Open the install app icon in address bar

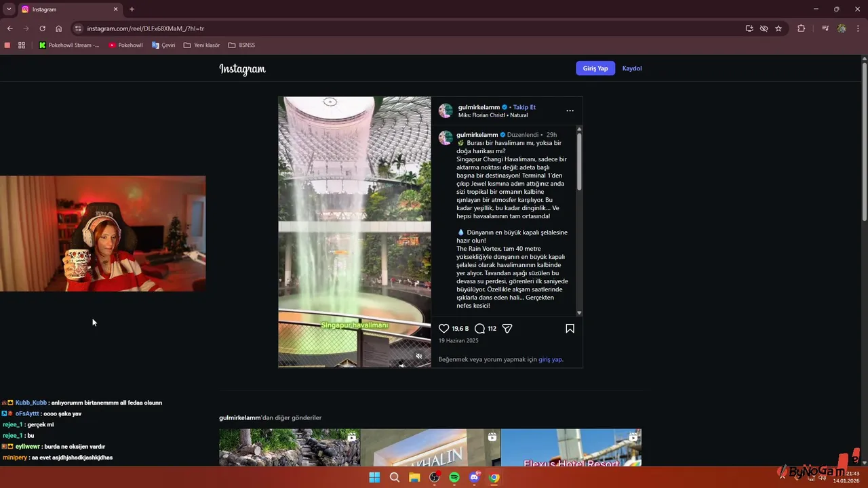point(749,28)
